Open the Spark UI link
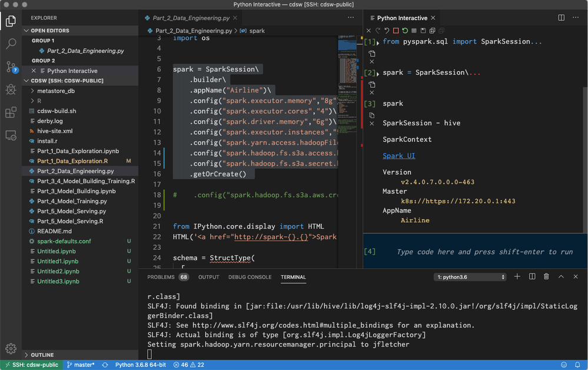This screenshot has height=370, width=588. pyautogui.click(x=399, y=156)
